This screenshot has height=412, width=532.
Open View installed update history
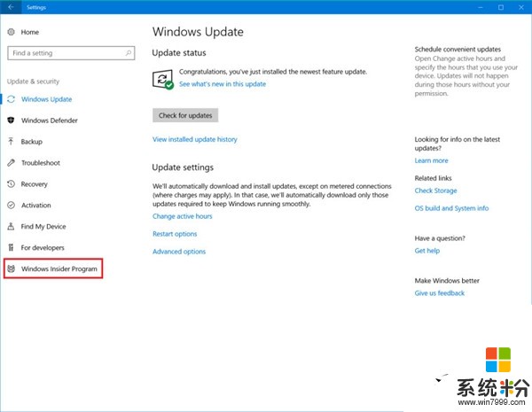click(x=195, y=139)
